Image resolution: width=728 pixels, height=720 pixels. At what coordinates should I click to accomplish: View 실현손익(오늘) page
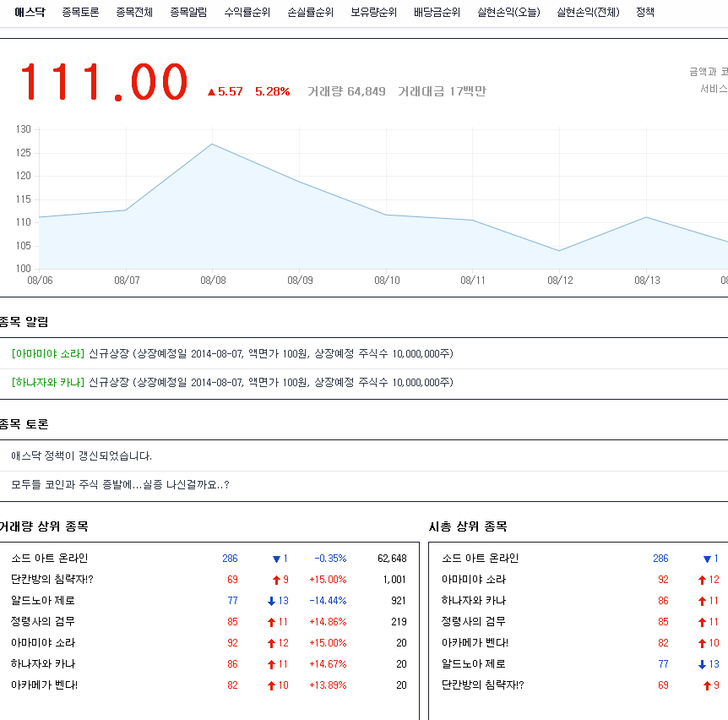tap(508, 13)
